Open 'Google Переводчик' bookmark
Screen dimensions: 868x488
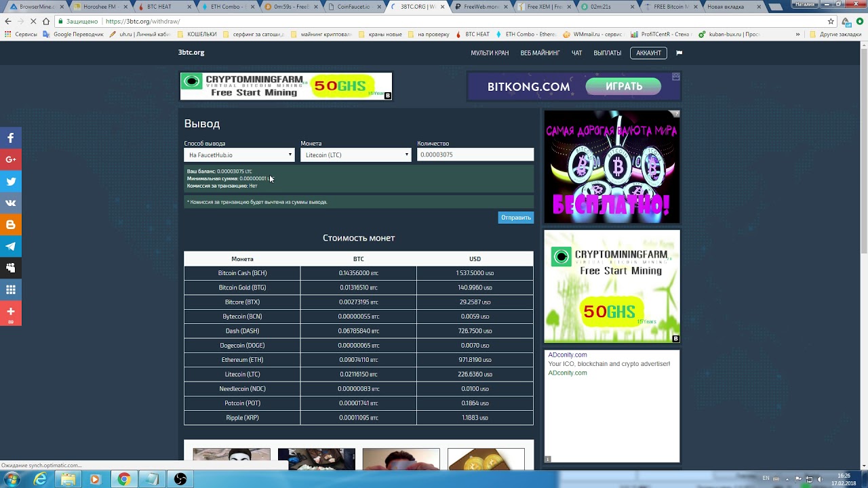73,34
